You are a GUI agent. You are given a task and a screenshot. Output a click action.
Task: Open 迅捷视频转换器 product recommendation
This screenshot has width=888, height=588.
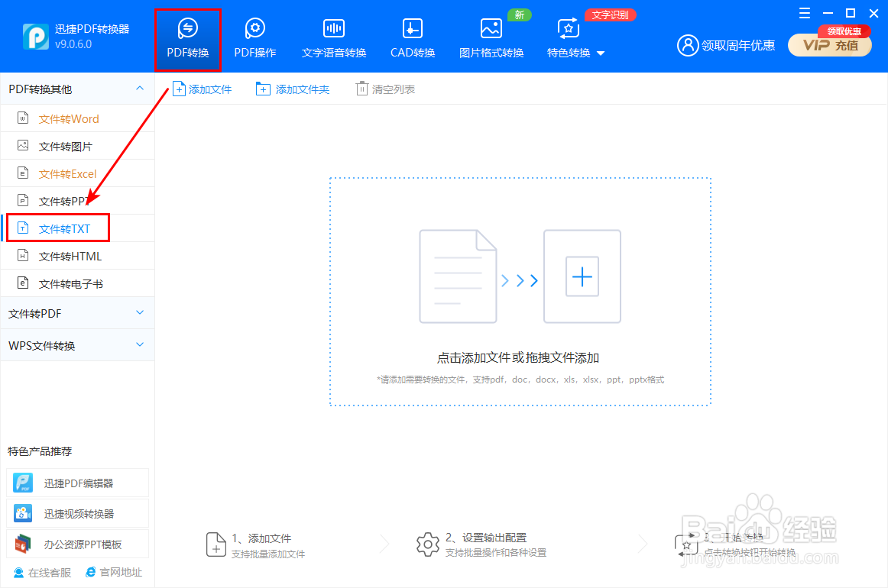[78, 513]
